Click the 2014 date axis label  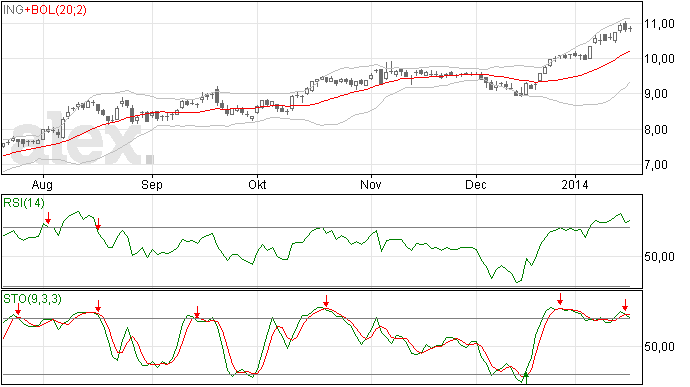pos(575,184)
